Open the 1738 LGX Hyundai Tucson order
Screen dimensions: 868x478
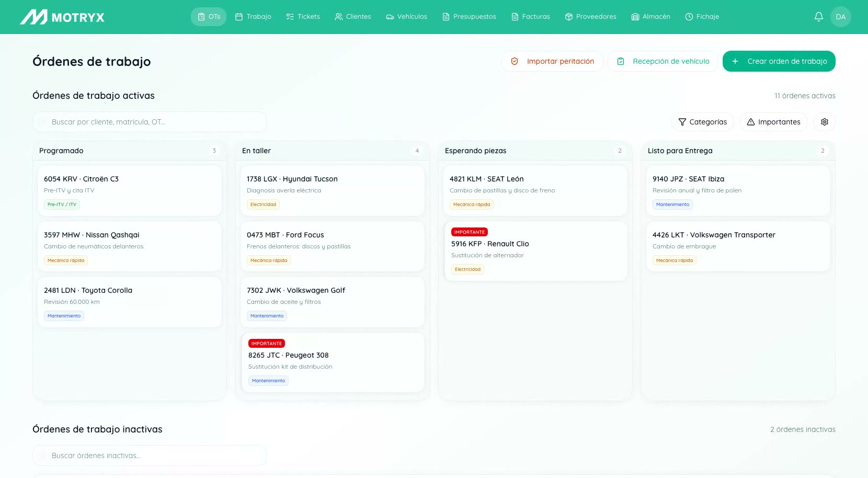point(333,191)
